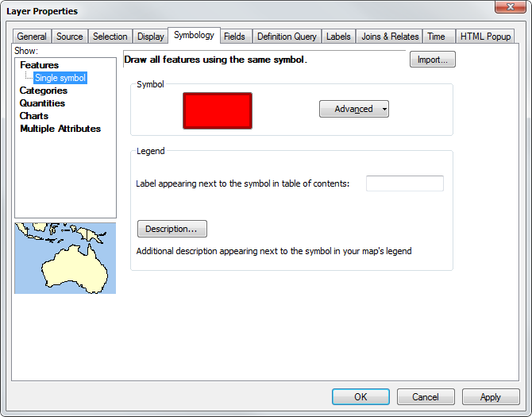
Task: Select Charts in the Show list
Action: [33, 116]
